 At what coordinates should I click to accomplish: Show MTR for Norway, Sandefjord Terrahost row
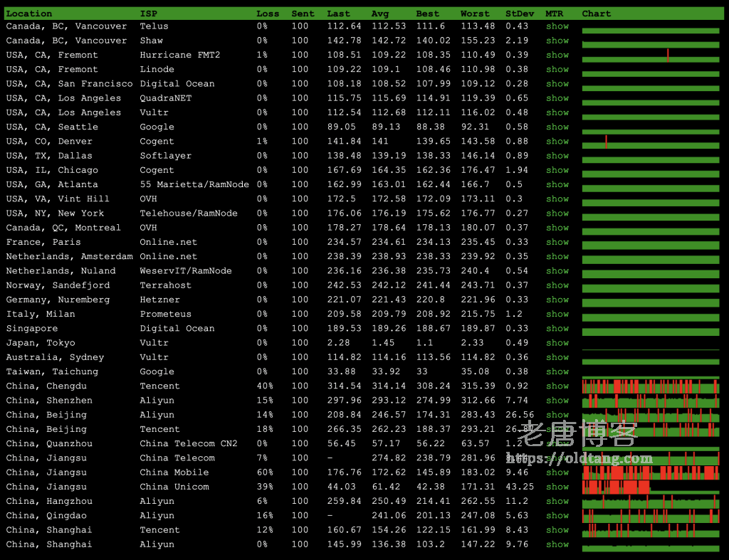(557, 285)
